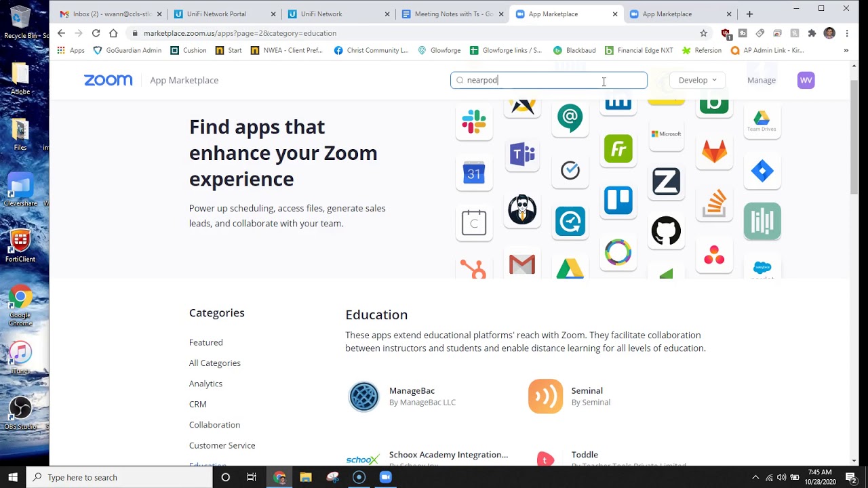
Task: Open GoGuardian Admin bookmark
Action: coord(127,50)
